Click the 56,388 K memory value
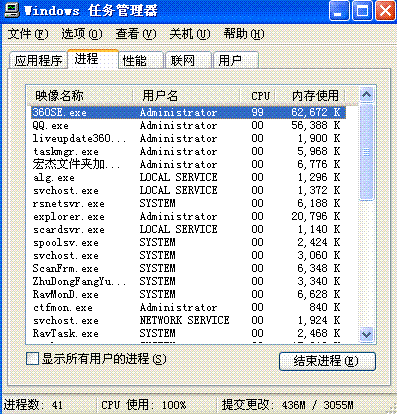 315,125
